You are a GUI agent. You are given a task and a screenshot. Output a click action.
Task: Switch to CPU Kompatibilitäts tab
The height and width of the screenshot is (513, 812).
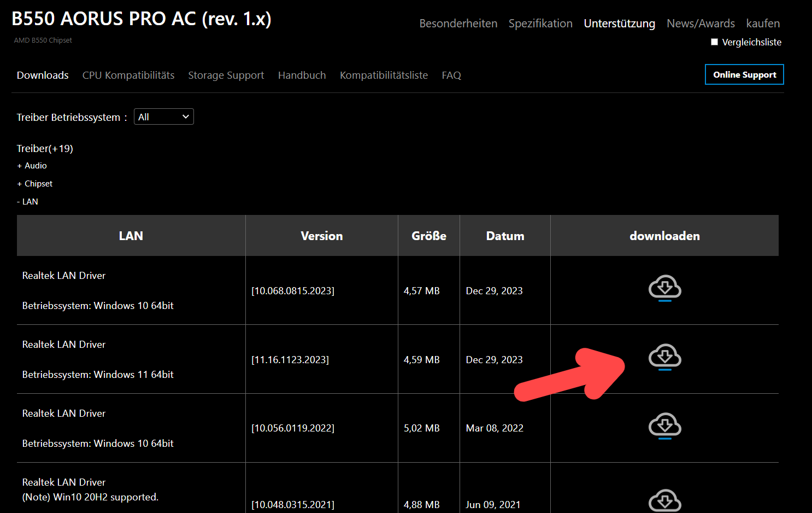click(128, 75)
